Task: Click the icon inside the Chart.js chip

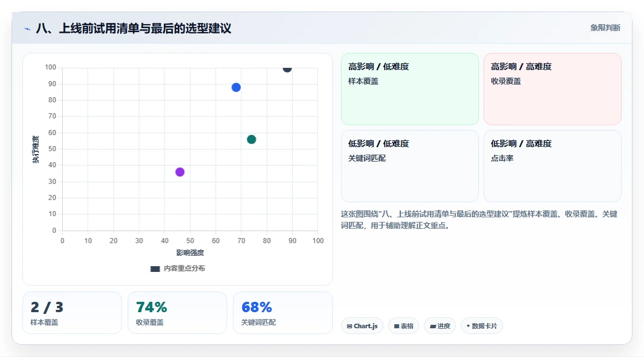Action: [x=350, y=326]
